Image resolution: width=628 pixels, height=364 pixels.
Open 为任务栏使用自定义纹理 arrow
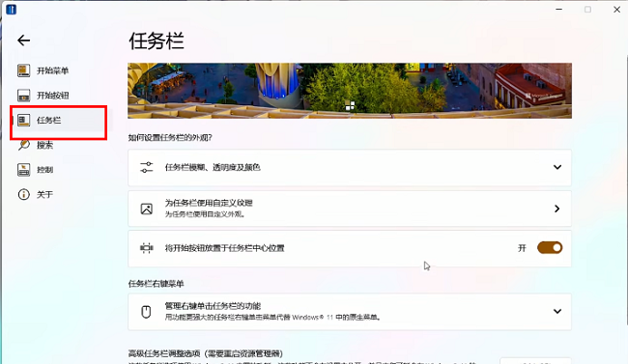pyautogui.click(x=557, y=209)
